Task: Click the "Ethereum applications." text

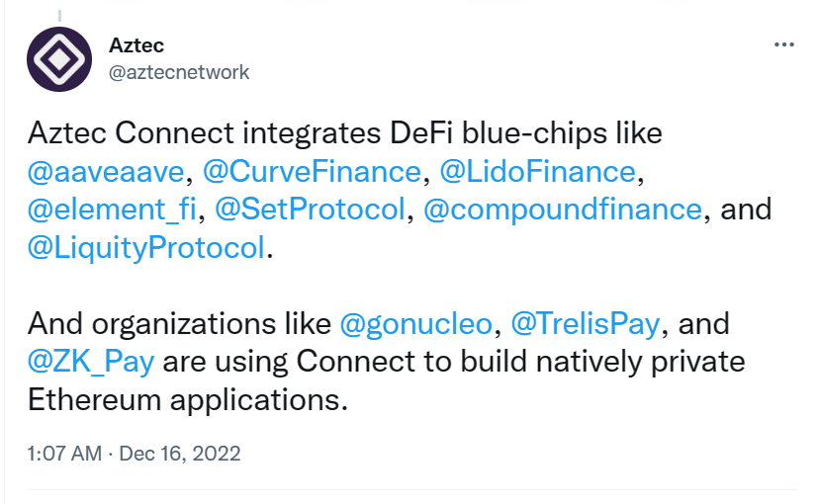Action: [188, 399]
